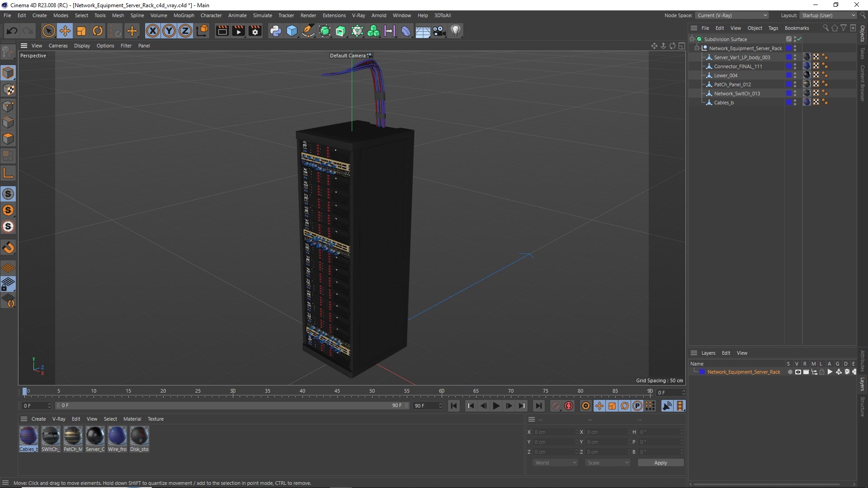Click the Python script icon
The width and height of the screenshot is (868, 488).
tap(275, 31)
